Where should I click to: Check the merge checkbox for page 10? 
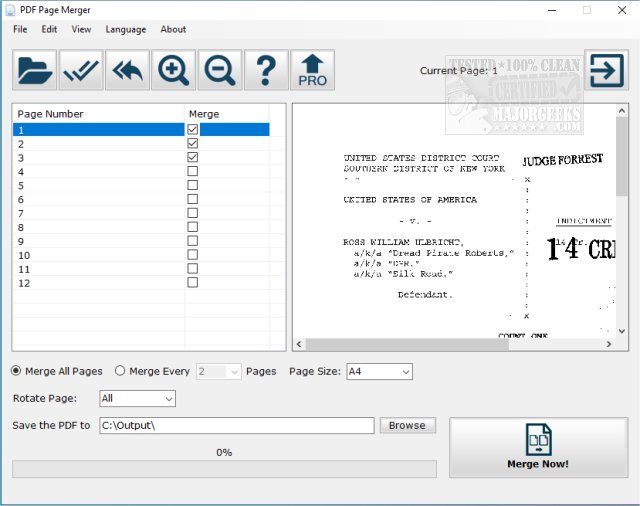(x=193, y=255)
